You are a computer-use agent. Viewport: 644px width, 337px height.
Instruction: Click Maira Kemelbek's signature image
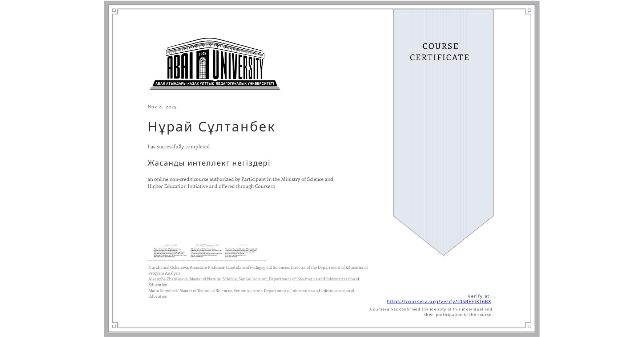tap(241, 250)
